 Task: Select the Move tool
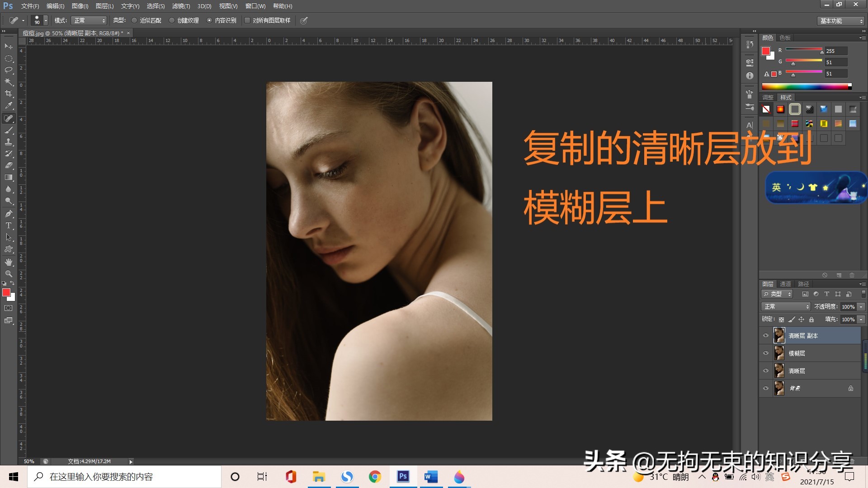pyautogui.click(x=9, y=47)
